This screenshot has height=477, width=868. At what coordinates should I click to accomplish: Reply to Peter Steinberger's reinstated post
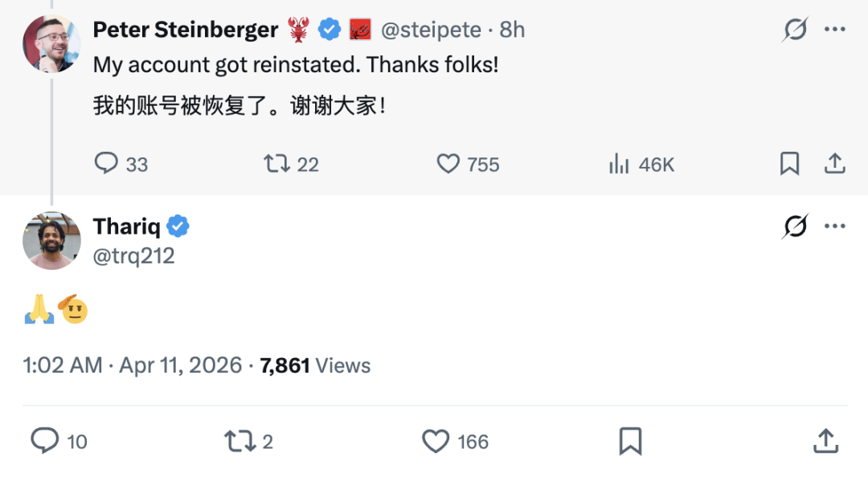pyautogui.click(x=107, y=164)
